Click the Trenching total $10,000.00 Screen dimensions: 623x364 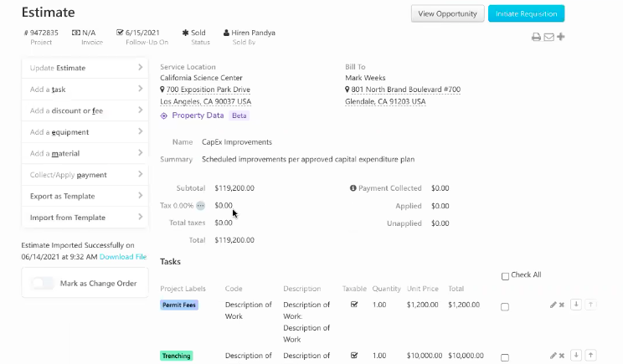click(466, 356)
